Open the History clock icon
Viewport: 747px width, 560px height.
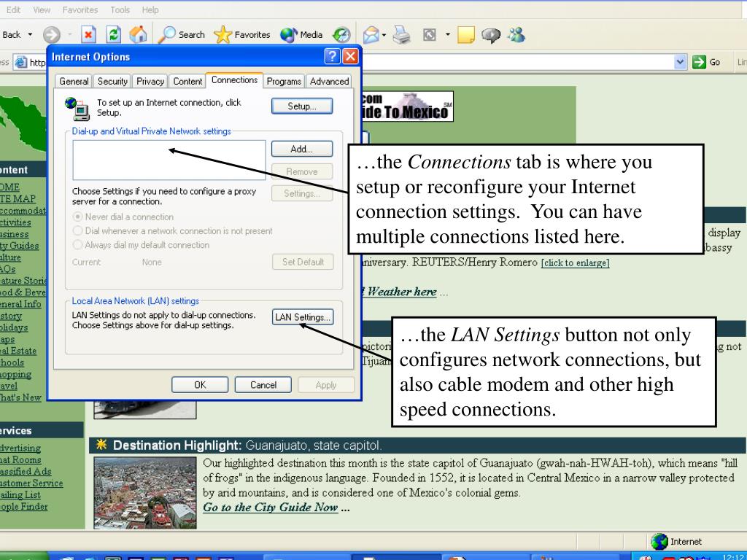(x=341, y=35)
